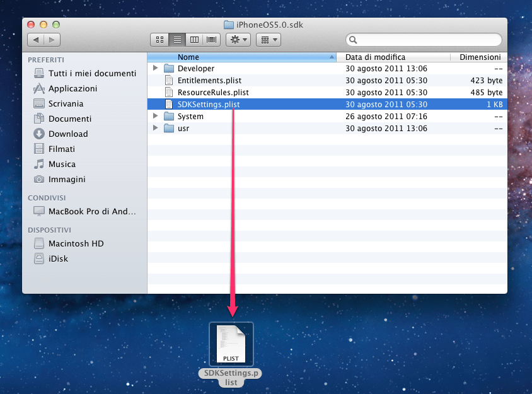
Task: Expand the Developer folder
Action: click(156, 68)
